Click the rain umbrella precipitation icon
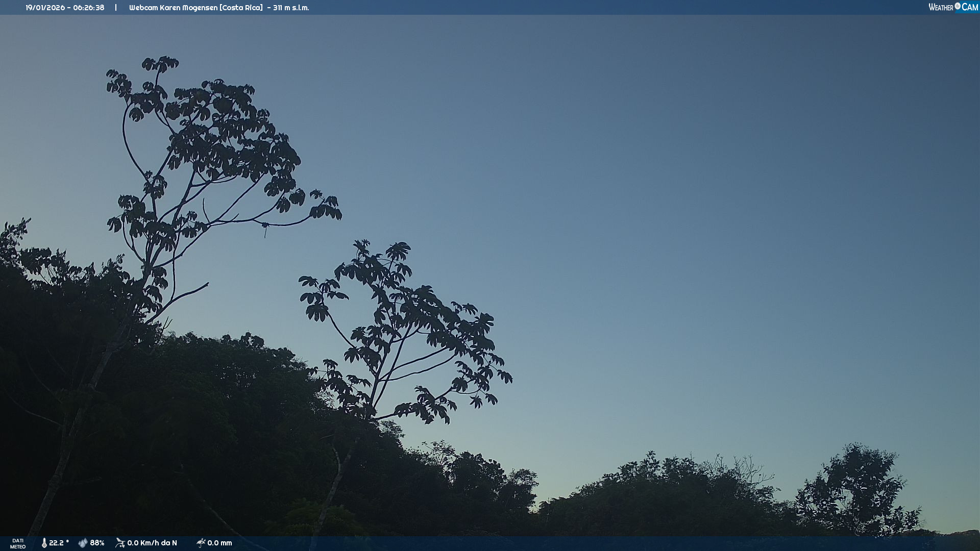 pyautogui.click(x=201, y=543)
